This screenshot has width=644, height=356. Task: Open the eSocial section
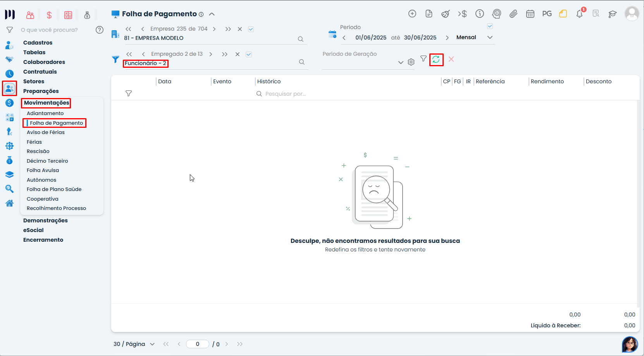coord(33,230)
